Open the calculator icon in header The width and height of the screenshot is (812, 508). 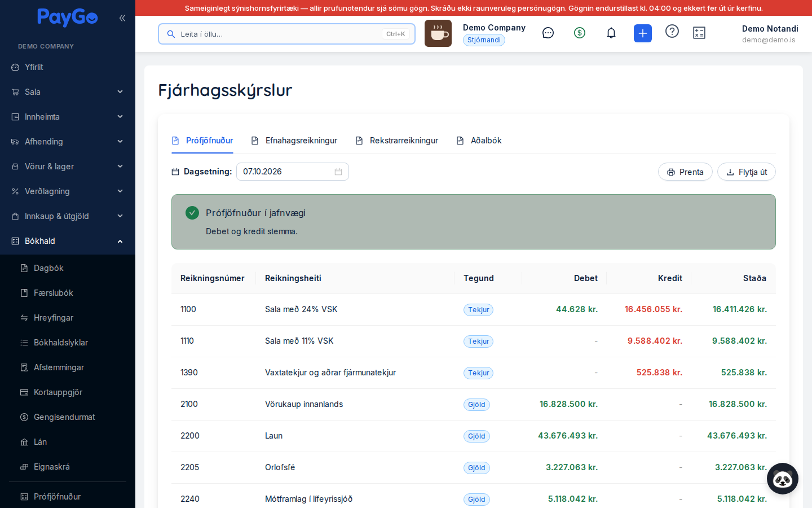click(x=699, y=33)
